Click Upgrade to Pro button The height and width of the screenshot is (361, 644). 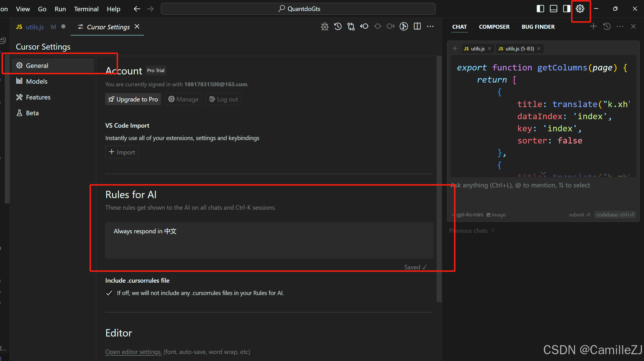(133, 99)
